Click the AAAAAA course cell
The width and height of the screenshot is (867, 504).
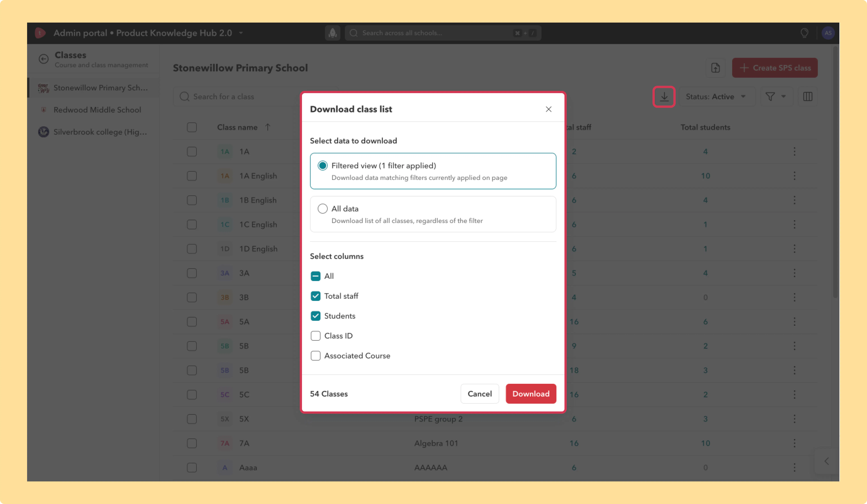(x=431, y=468)
